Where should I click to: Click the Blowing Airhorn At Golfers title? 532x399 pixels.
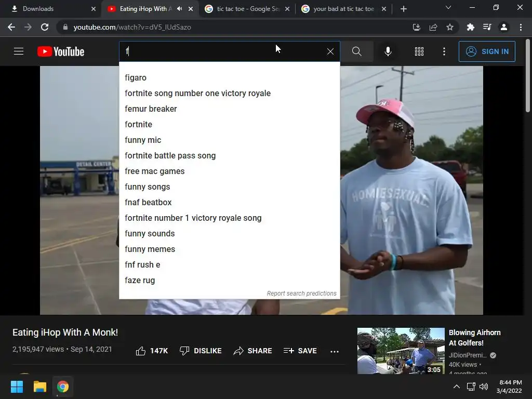[x=474, y=338]
